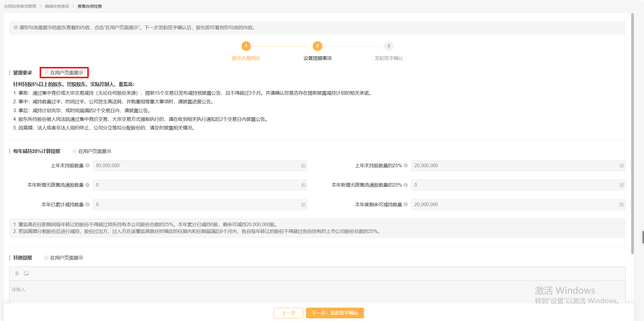
Task: Click info icon beside 本年新增无限售流通股数量 label
Action: tap(87, 185)
